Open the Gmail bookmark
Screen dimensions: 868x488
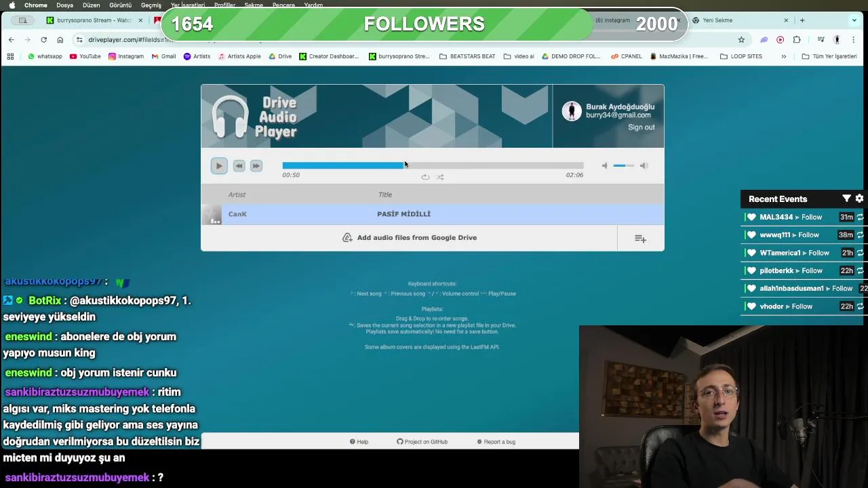pyautogui.click(x=163, y=56)
